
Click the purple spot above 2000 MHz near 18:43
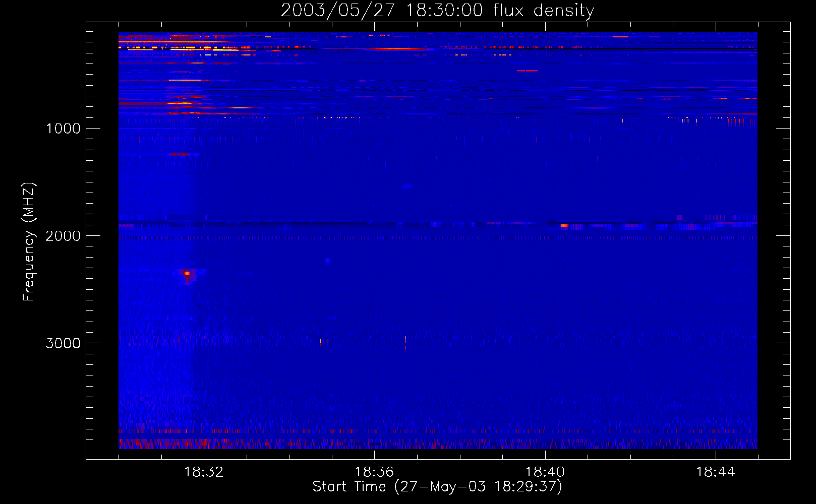coord(679,217)
